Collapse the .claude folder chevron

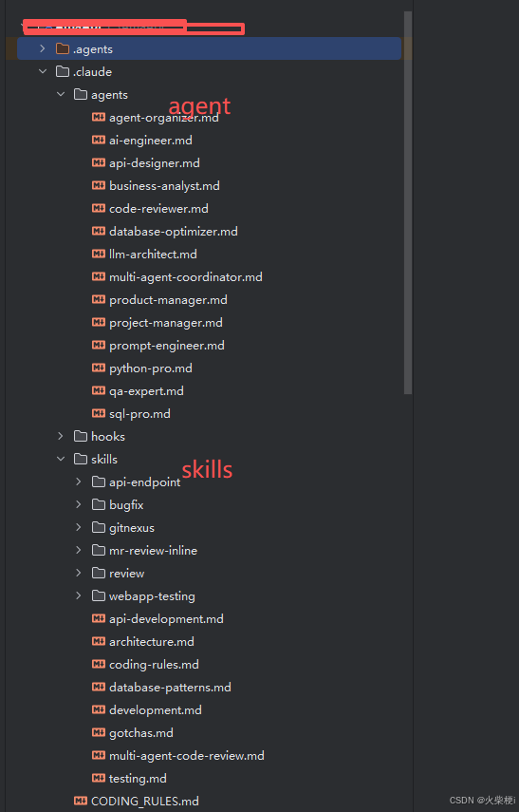click(x=43, y=71)
